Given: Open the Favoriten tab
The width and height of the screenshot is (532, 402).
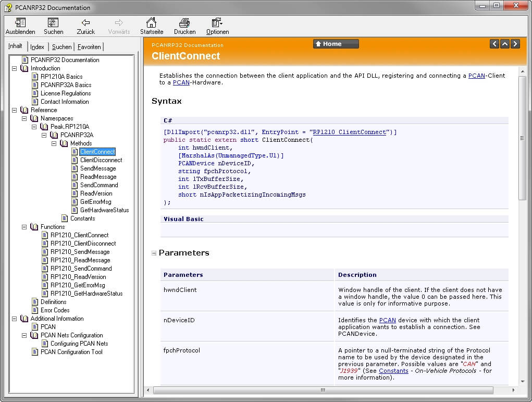Looking at the screenshot, I should point(89,46).
